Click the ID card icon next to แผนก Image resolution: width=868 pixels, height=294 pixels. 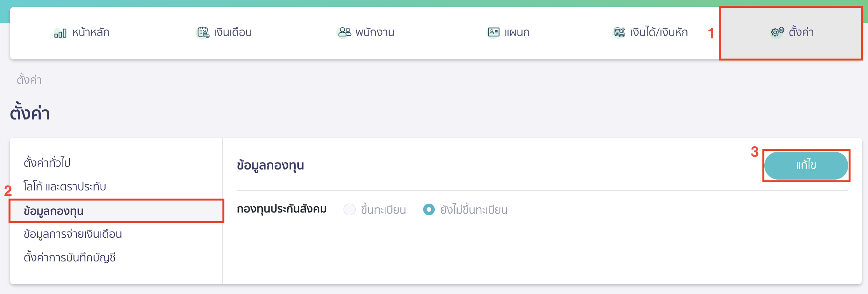tap(493, 33)
